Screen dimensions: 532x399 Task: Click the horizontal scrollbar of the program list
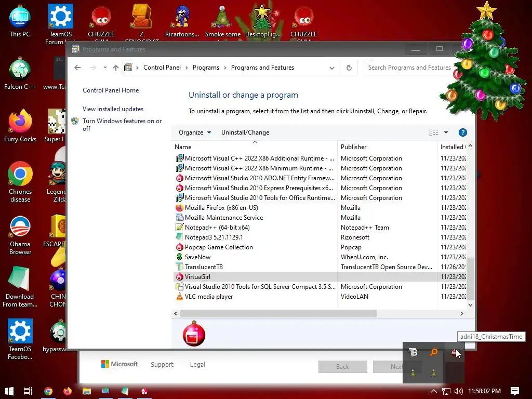tap(278, 313)
